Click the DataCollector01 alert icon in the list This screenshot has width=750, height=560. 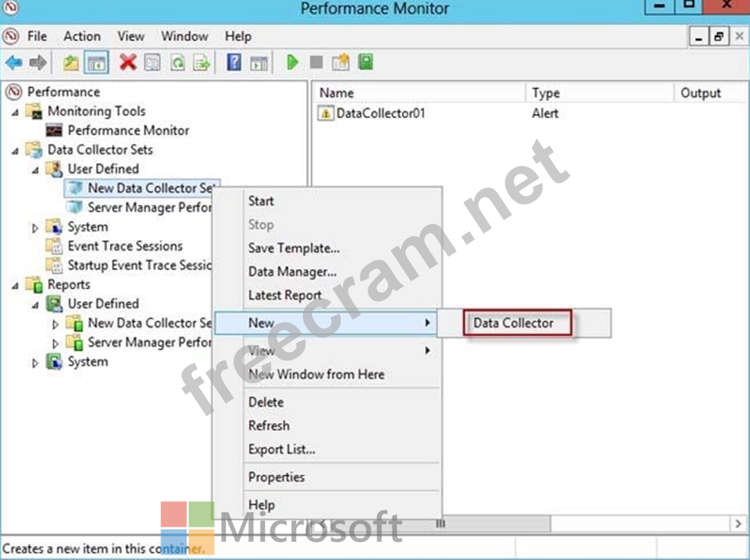326,113
